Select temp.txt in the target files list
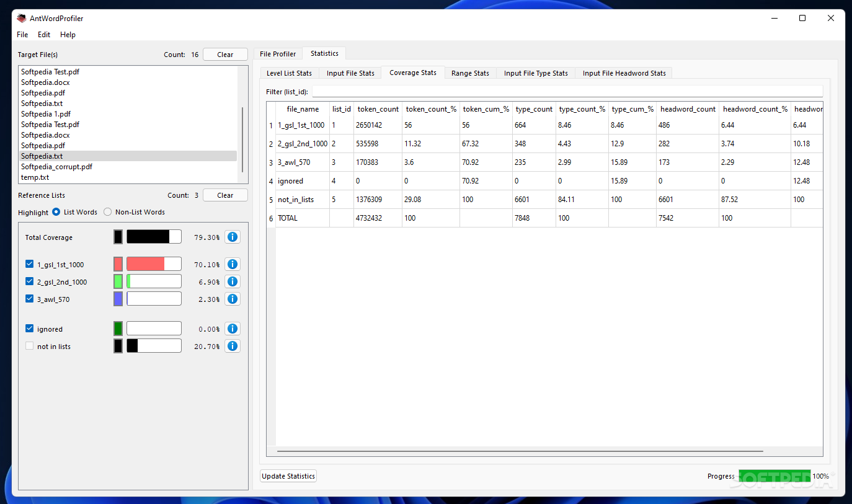This screenshot has width=852, height=504. tap(127, 177)
